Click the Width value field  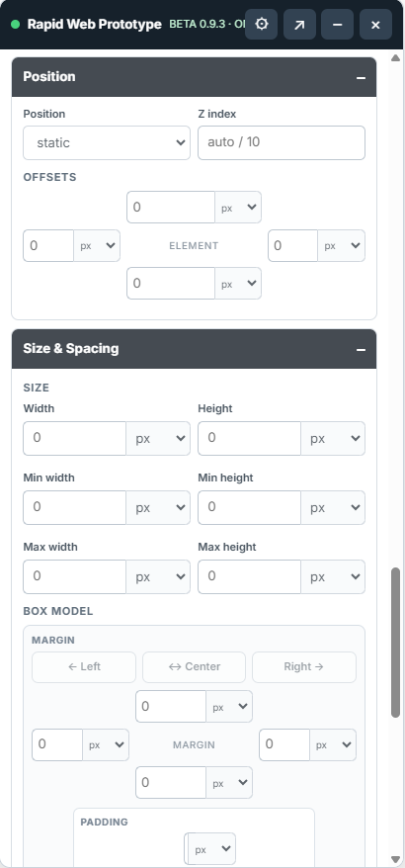click(x=75, y=438)
